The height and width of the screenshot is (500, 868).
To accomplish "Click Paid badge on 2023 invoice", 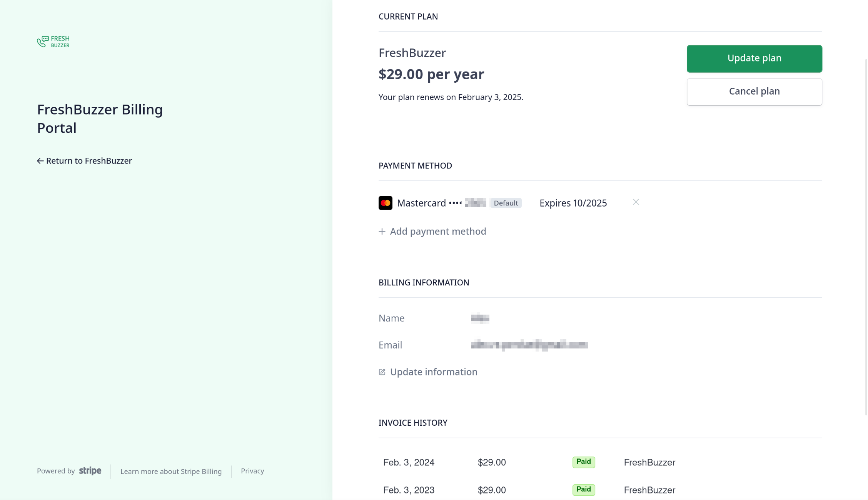I will 583,490.
